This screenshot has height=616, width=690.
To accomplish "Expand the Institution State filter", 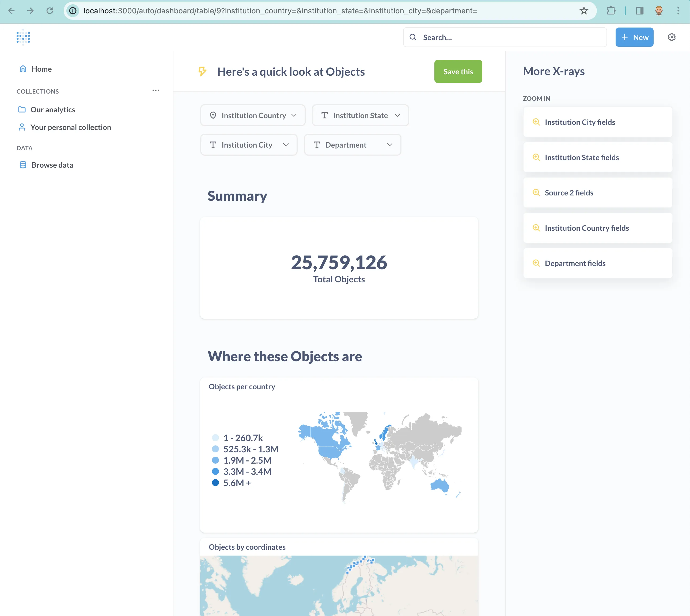I will click(360, 115).
